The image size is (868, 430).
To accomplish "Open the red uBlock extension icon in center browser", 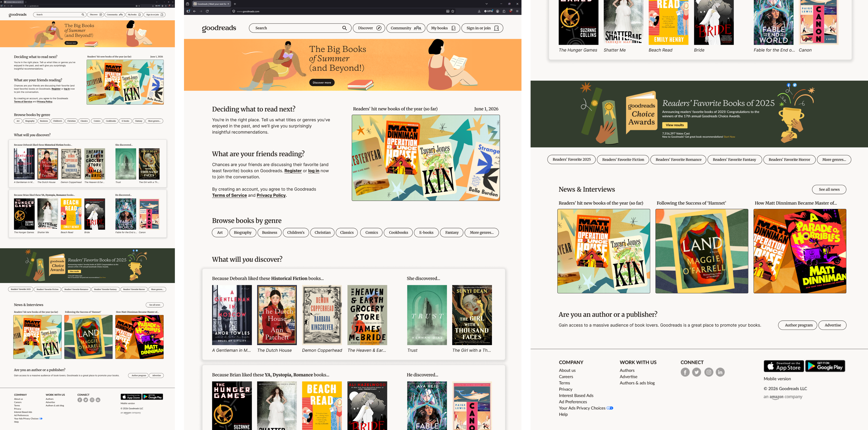I will tap(511, 11).
